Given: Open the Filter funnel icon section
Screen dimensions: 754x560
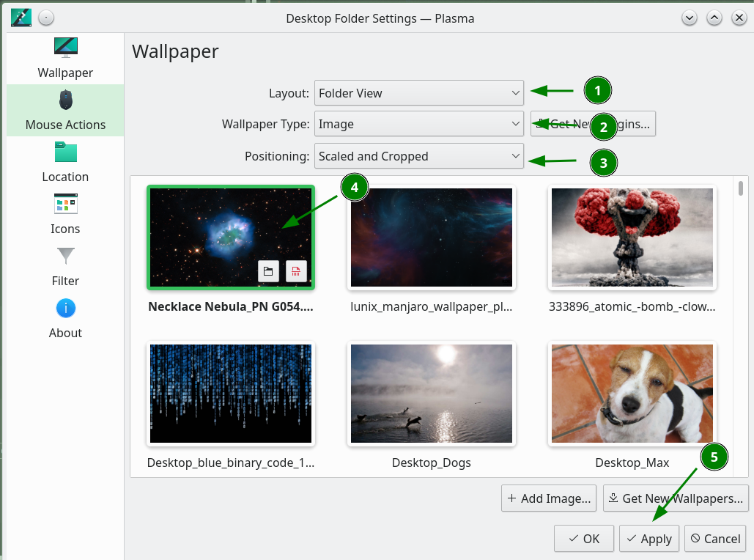Looking at the screenshot, I should (65, 257).
